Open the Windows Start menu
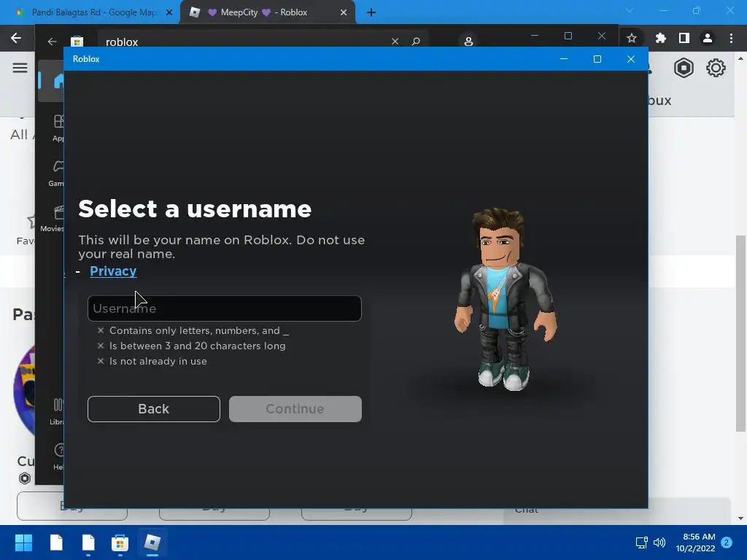The height and width of the screenshot is (560, 747). (x=23, y=542)
